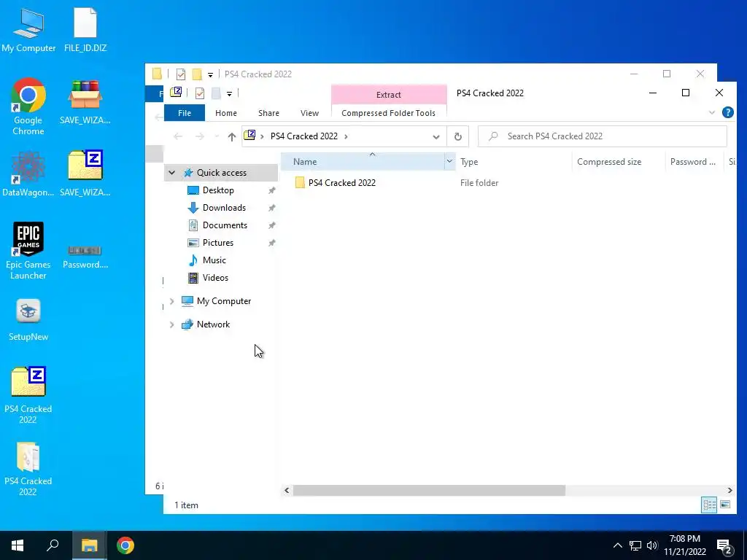Open address bar history dropdown
This screenshot has height=560, width=747.
pos(436,136)
